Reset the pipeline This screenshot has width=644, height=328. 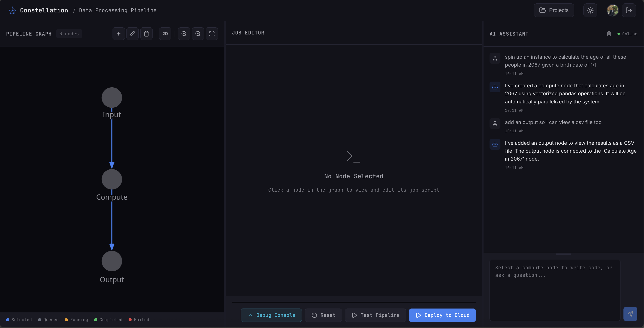pos(323,315)
